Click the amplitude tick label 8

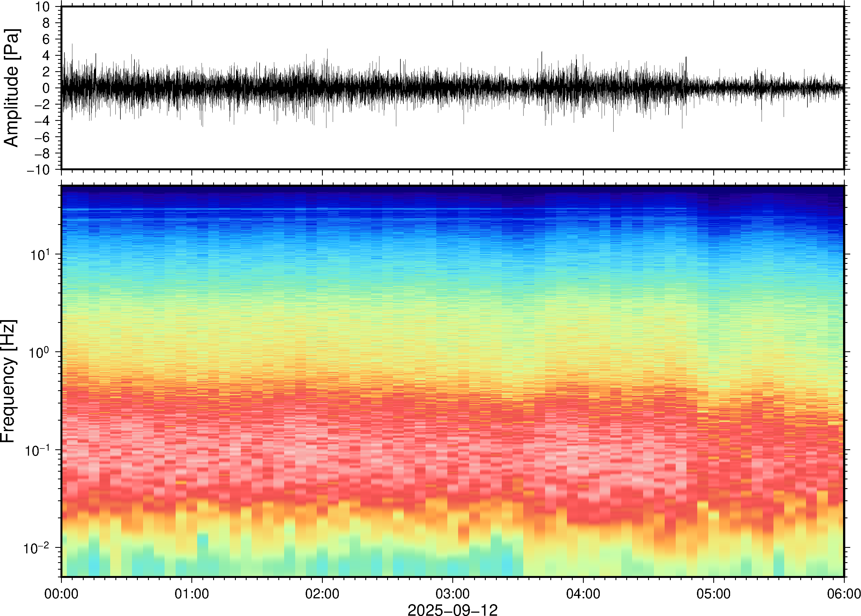(46, 23)
